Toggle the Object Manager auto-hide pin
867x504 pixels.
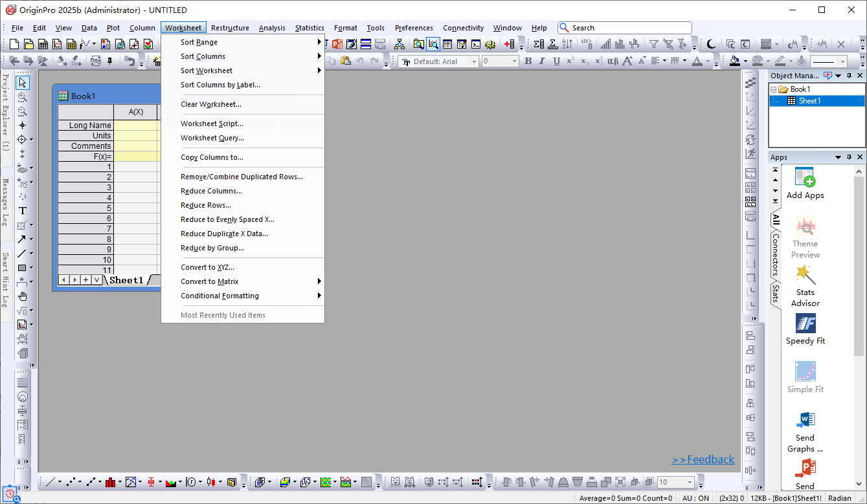point(849,76)
